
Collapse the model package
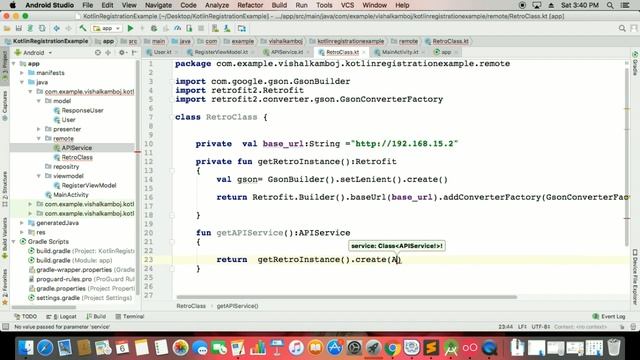coord(39,101)
